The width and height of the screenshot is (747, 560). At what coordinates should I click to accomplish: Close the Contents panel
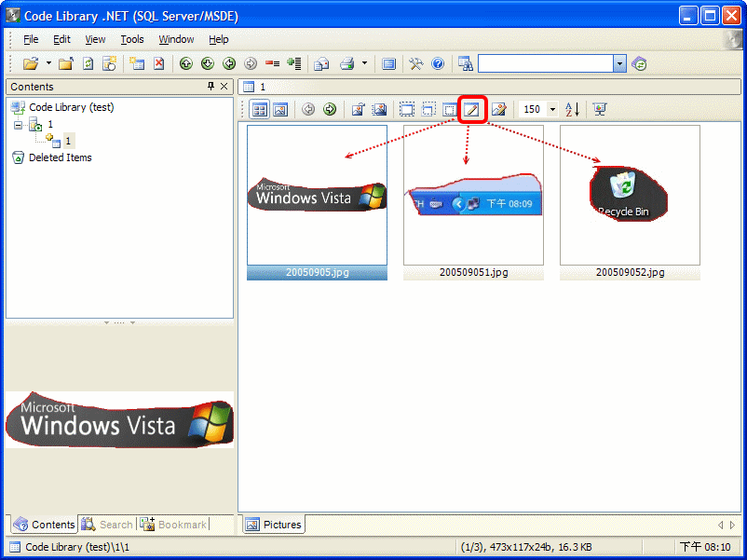224,87
